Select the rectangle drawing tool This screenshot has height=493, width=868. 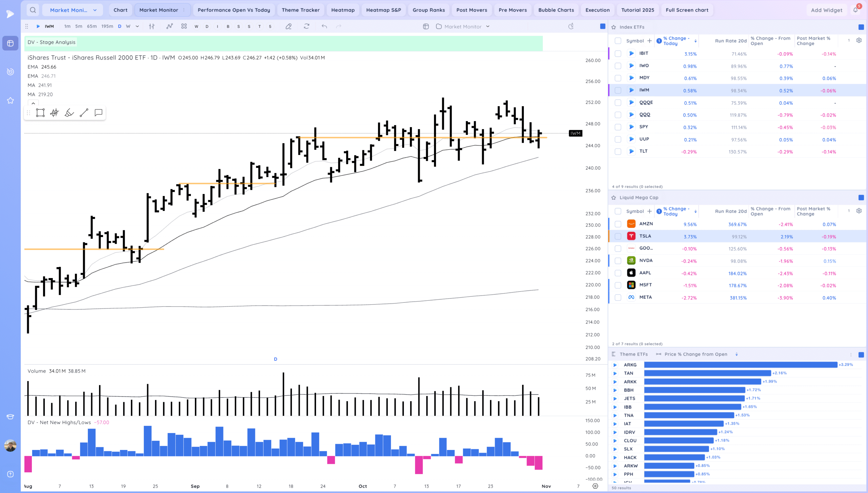pos(40,113)
